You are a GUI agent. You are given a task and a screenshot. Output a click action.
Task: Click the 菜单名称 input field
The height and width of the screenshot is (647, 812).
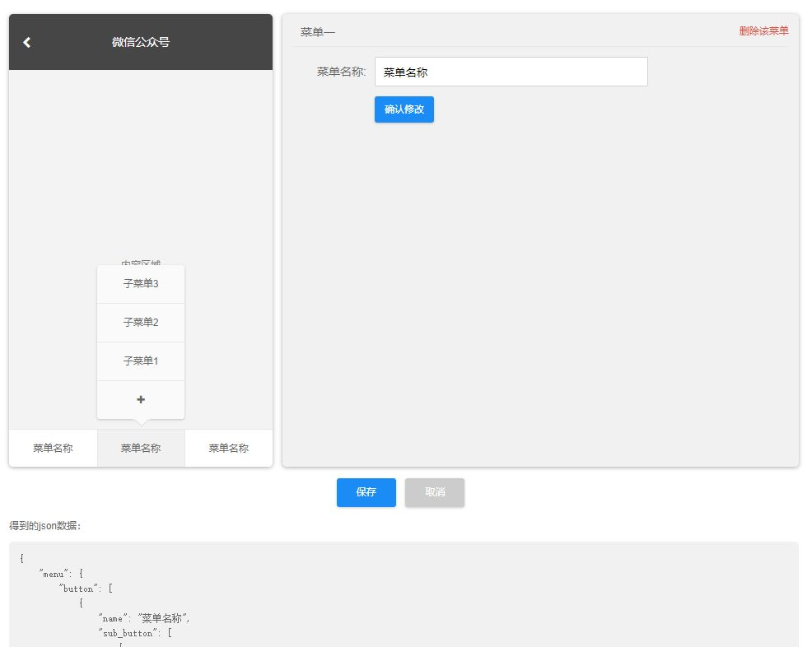click(511, 72)
